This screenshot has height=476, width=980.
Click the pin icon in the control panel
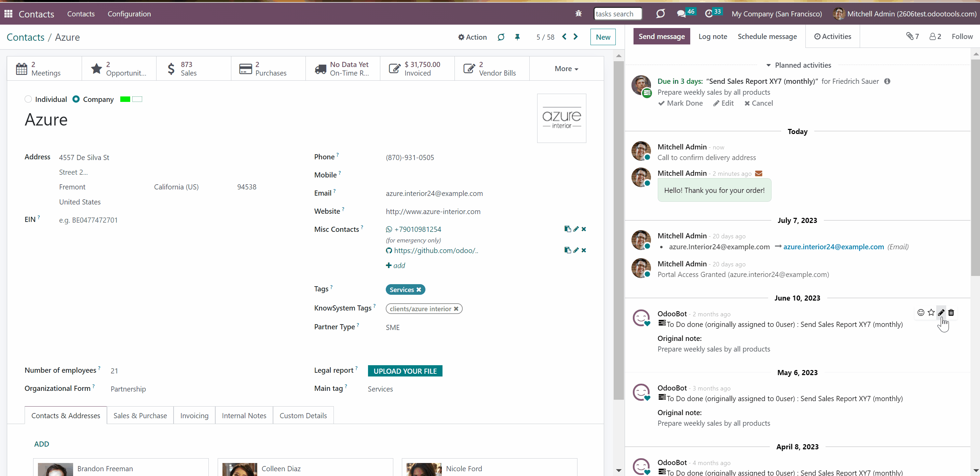tap(517, 37)
